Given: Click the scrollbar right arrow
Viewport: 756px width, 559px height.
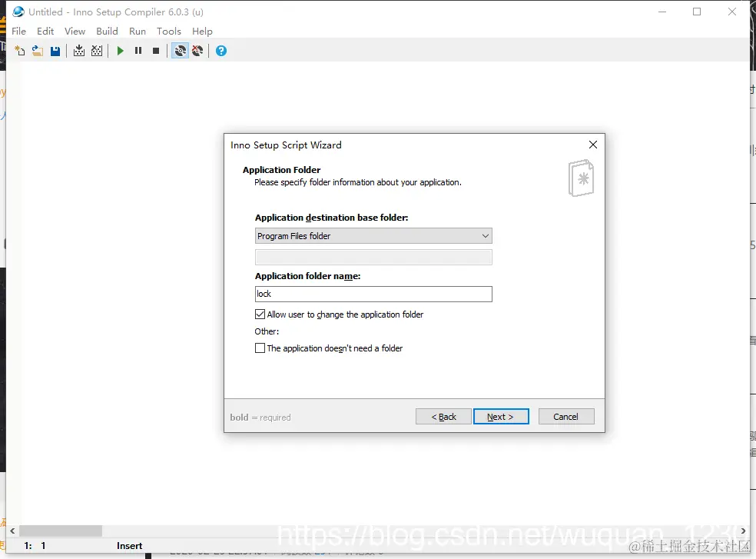Looking at the screenshot, I should pyautogui.click(x=743, y=531).
